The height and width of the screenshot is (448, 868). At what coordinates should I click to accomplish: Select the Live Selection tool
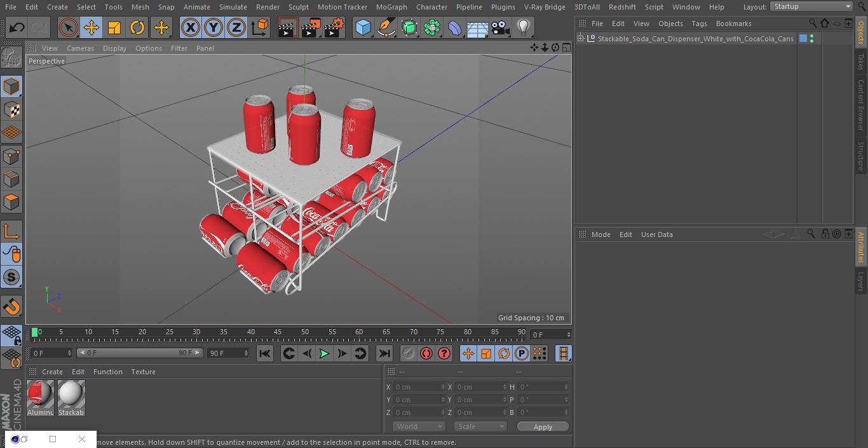point(69,27)
